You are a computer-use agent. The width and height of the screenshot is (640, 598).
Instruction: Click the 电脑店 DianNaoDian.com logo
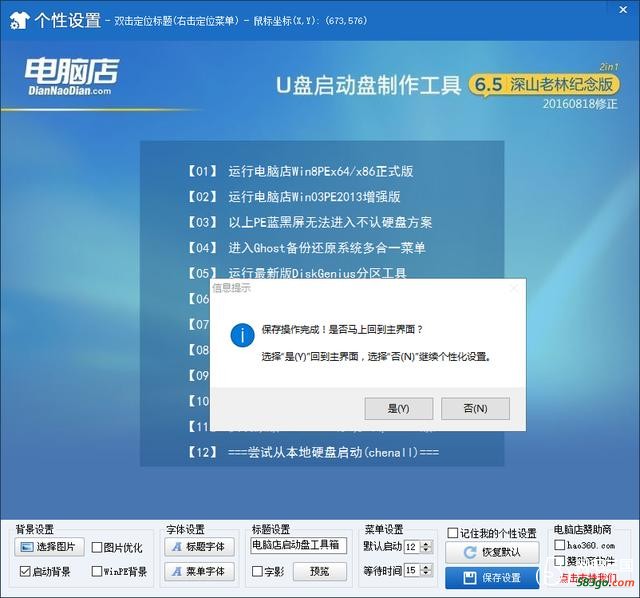coord(72,76)
